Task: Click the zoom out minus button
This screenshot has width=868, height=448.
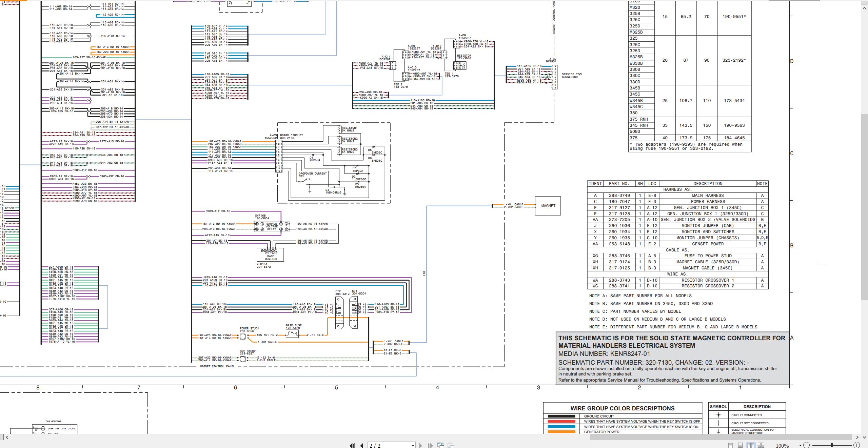Action: point(807,445)
